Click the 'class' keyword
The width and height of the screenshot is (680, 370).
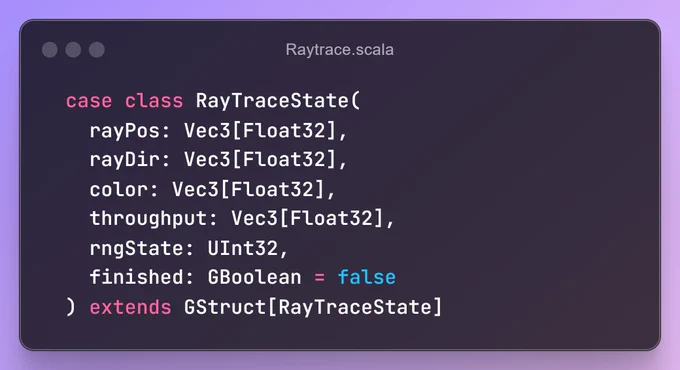tap(154, 102)
